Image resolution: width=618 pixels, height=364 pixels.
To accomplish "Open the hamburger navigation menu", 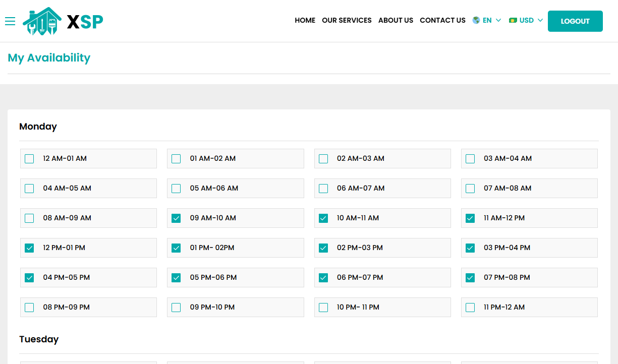I will [x=10, y=21].
